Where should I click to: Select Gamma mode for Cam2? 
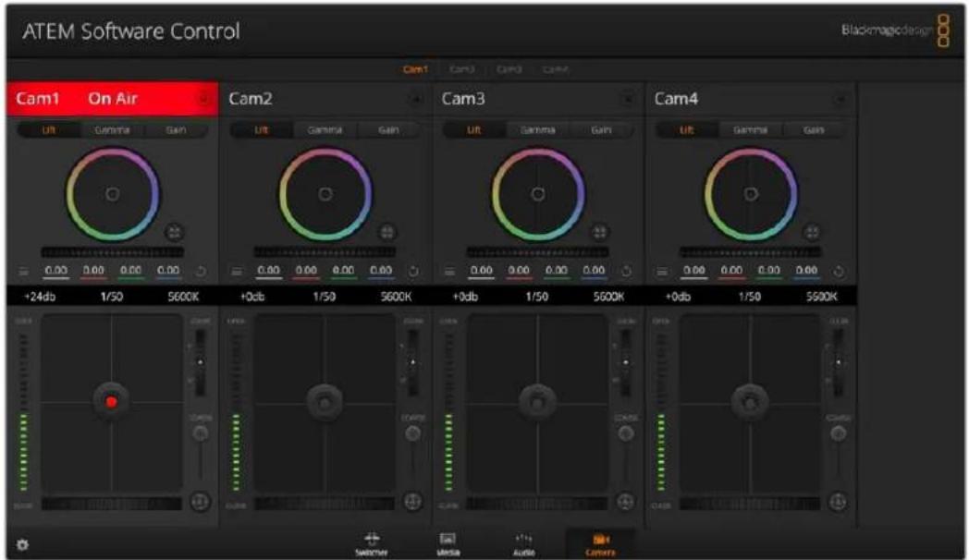325,129
